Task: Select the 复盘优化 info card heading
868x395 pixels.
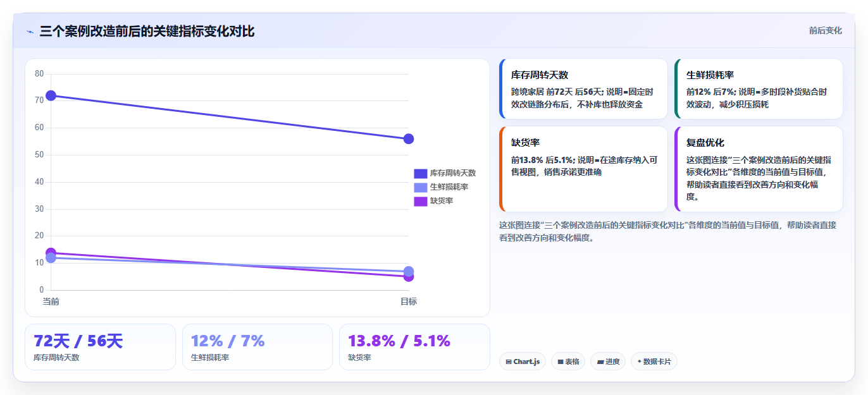Action: click(x=705, y=143)
